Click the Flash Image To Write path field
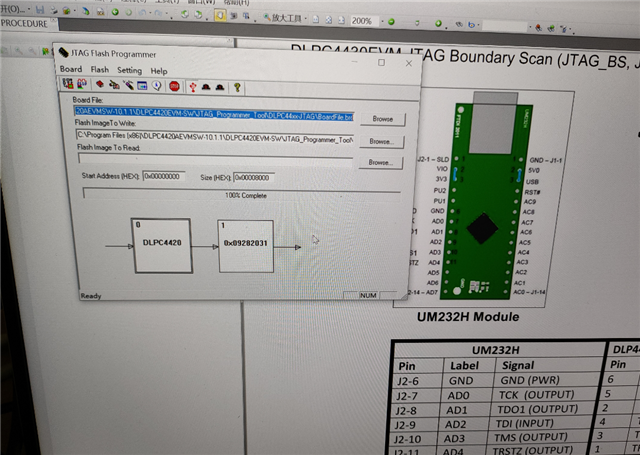The image size is (640, 455). (214, 138)
